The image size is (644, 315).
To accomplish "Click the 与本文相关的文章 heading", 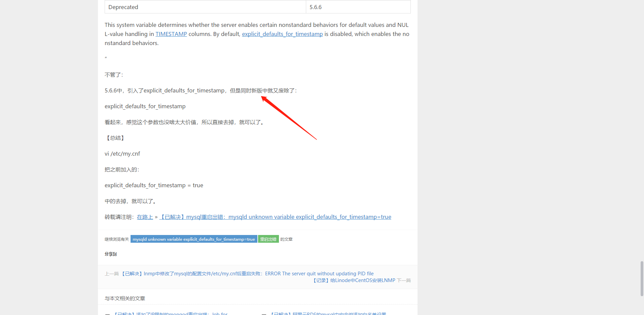I will point(125,299).
